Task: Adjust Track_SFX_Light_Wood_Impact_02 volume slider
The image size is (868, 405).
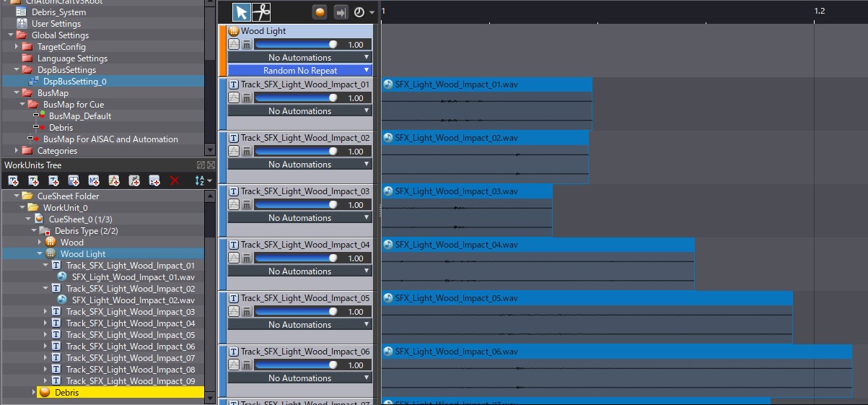Action: [297, 152]
